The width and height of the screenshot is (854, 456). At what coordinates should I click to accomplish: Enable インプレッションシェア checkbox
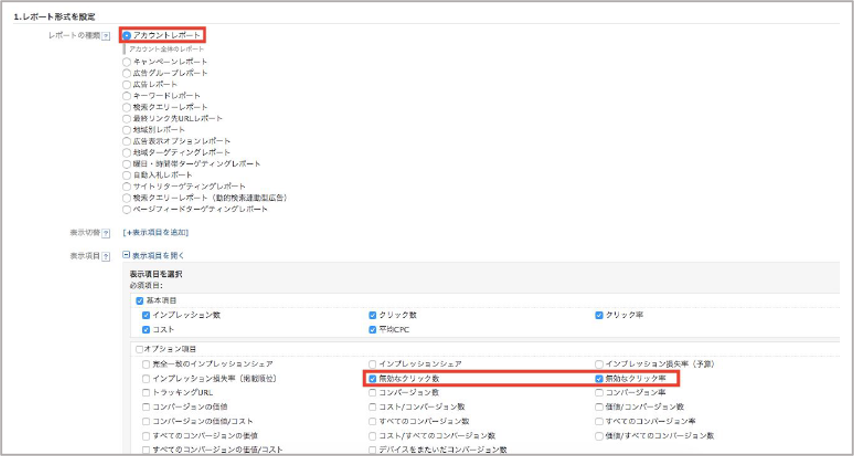point(372,364)
